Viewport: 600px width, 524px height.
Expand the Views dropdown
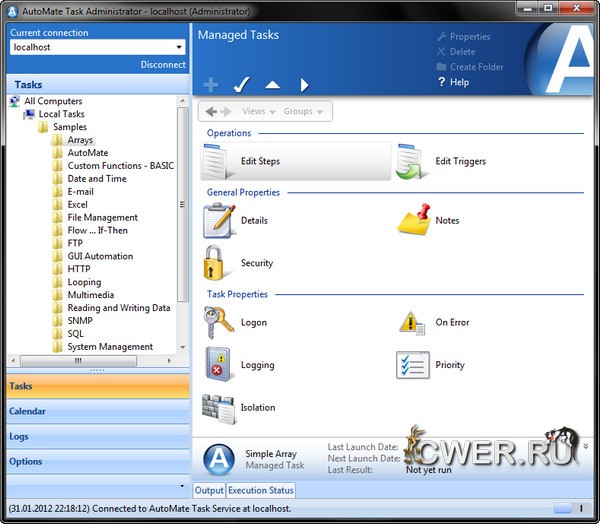[258, 112]
